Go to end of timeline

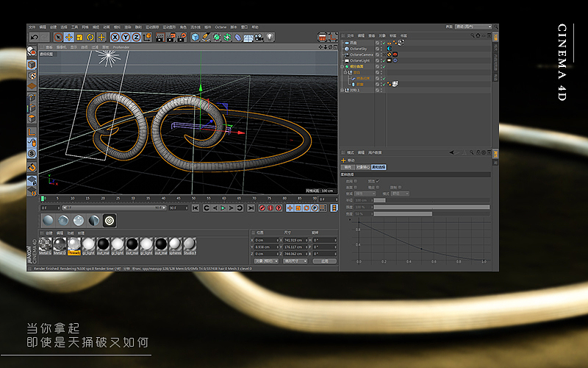pyautogui.click(x=251, y=208)
